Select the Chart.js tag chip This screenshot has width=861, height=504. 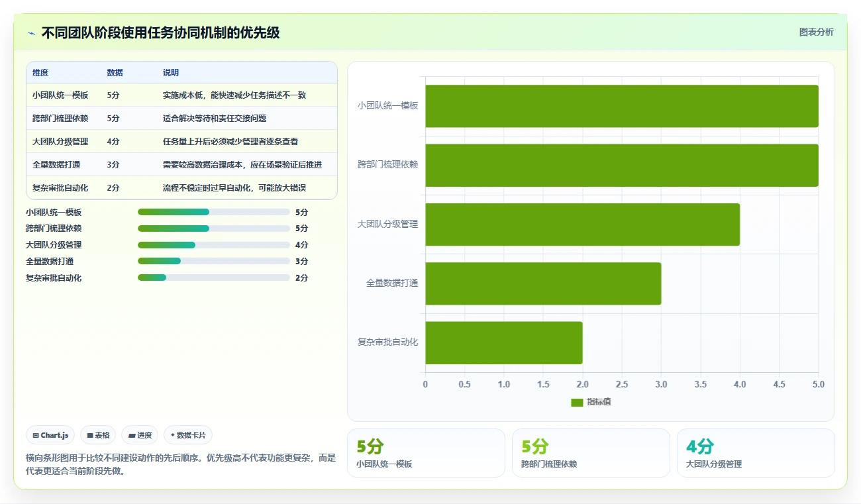pyautogui.click(x=50, y=435)
